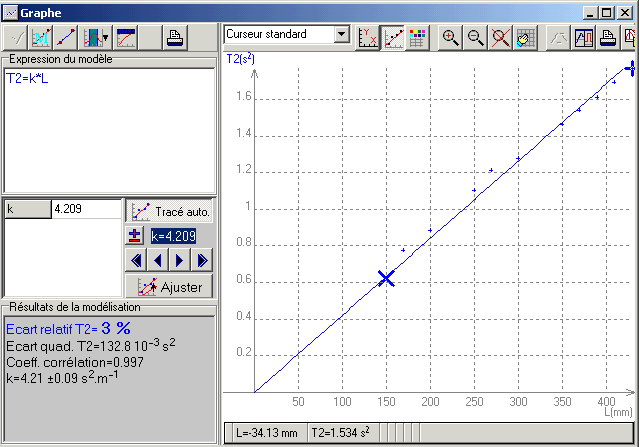Viewport: 639px width, 447px height.
Task: Click the double-right fast increase arrow
Action: tap(202, 260)
